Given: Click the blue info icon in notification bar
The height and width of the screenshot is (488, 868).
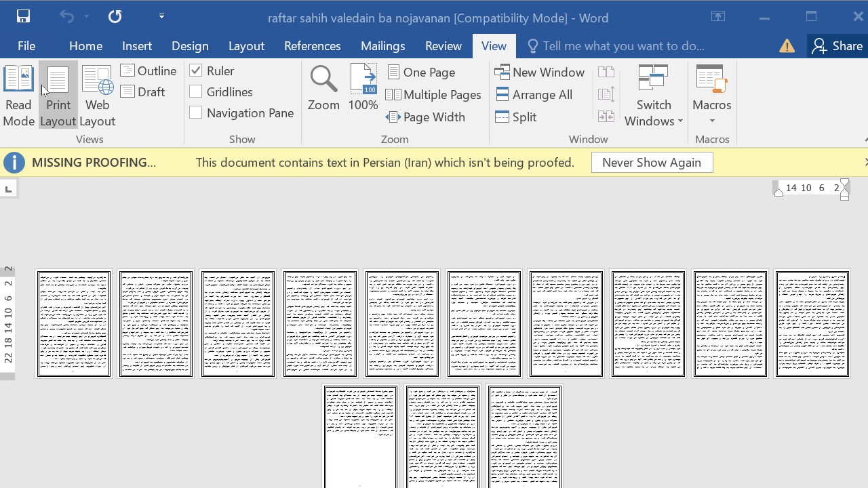Looking at the screenshot, I should (x=14, y=163).
